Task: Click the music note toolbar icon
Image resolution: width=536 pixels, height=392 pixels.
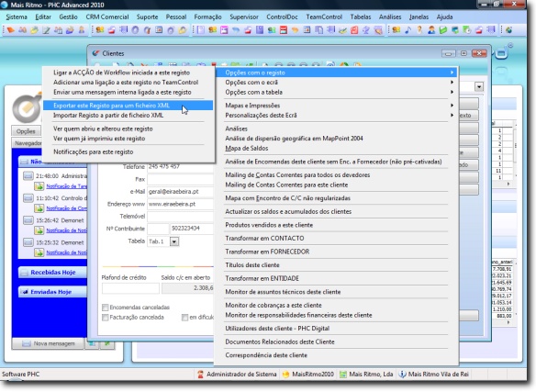Action: click(x=408, y=30)
